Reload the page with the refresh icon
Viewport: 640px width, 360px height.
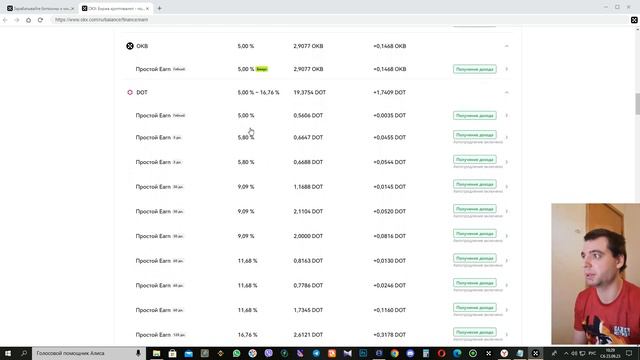[40, 20]
